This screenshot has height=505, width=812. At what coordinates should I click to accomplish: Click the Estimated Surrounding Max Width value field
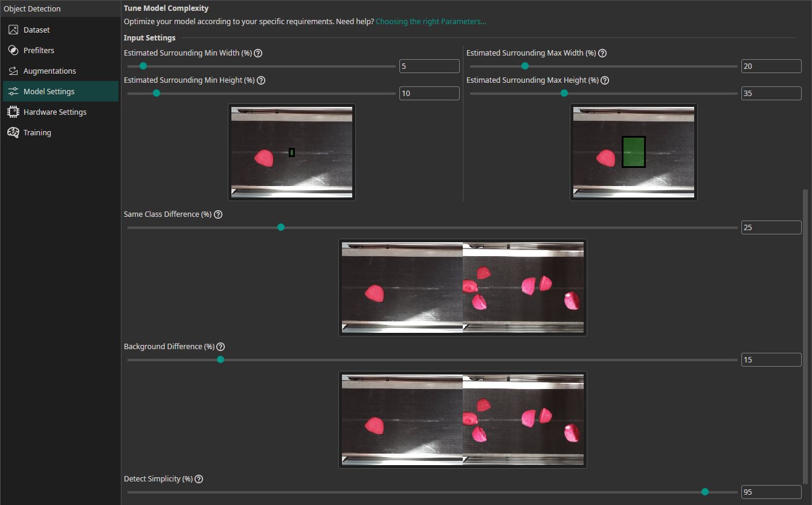771,66
